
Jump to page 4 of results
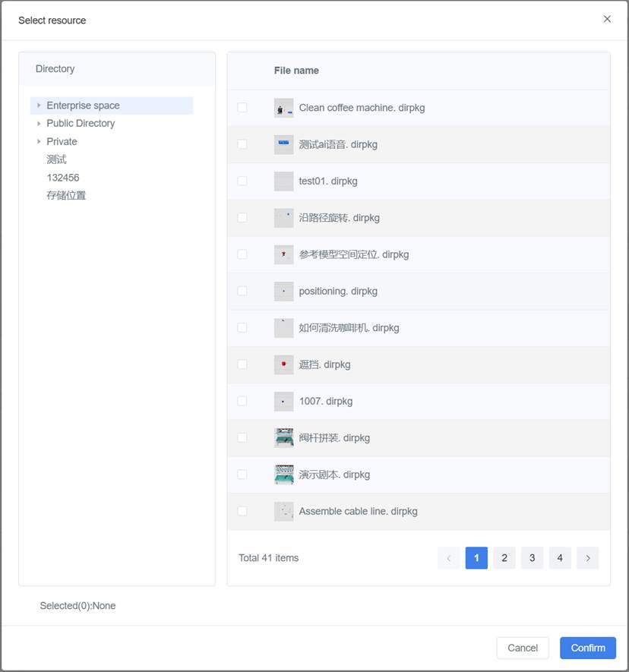(559, 558)
